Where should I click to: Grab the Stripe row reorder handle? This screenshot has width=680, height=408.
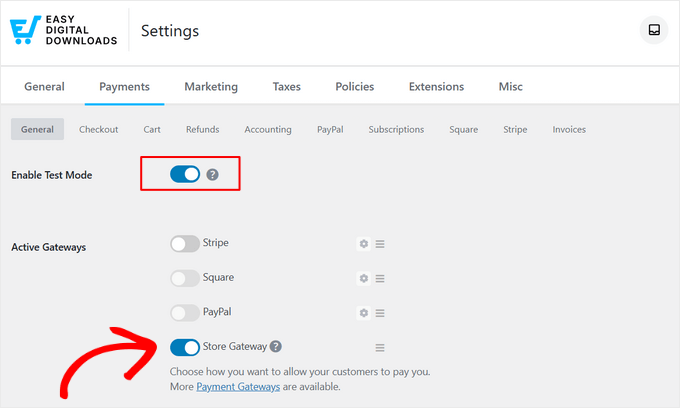point(380,244)
